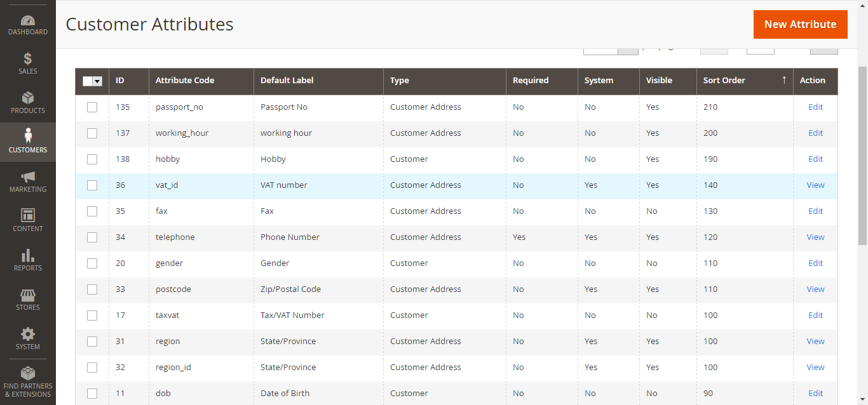The width and height of the screenshot is (868, 405).
Task: Open the Stores storefront icon
Action: click(28, 295)
